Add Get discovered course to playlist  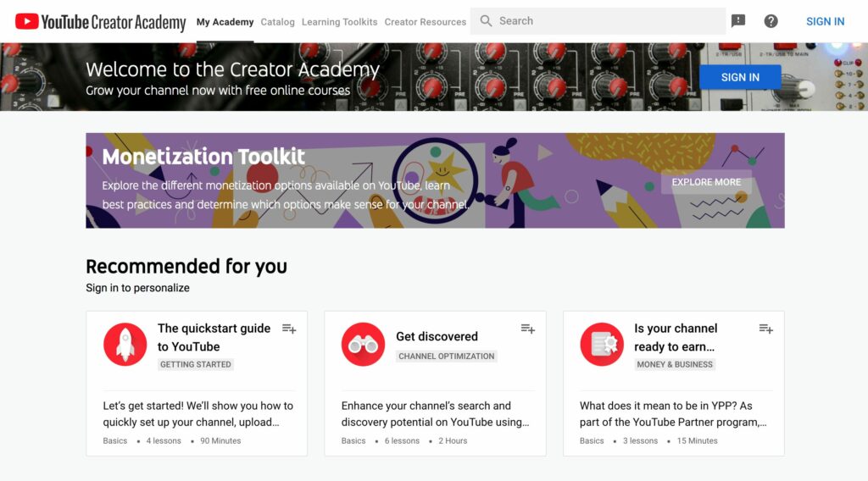pyautogui.click(x=527, y=329)
